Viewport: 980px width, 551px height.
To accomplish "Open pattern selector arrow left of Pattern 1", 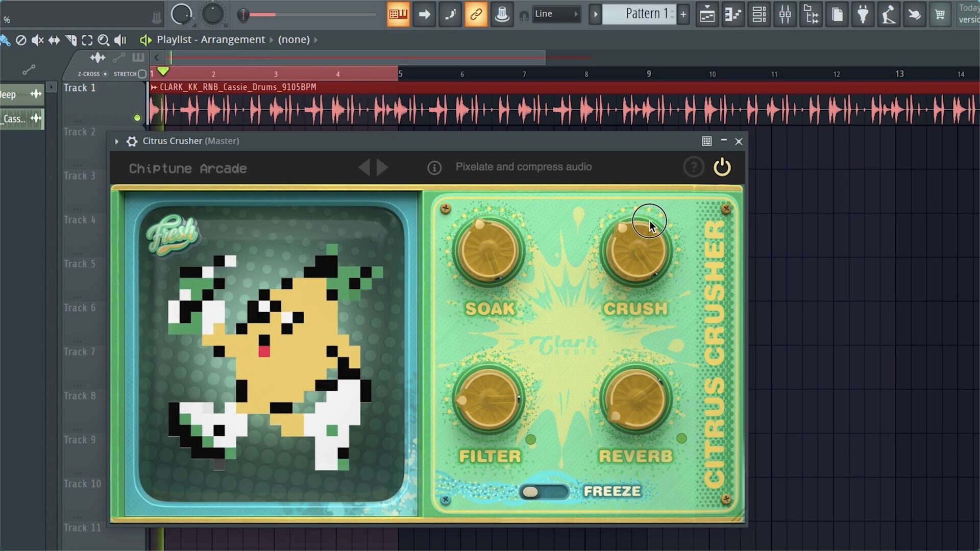I will 595,14.
